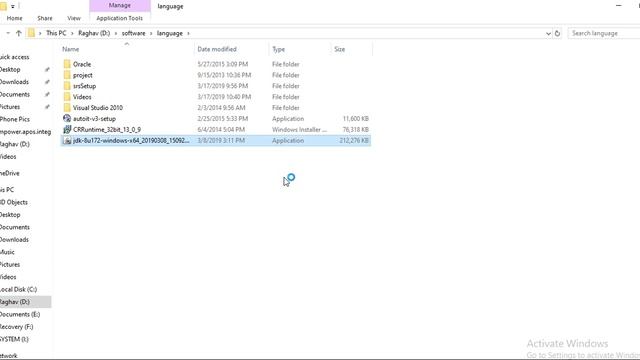Expand the chevron after Raghav (D:) in breadcrumb
Image resolution: width=640 pixels, height=360 pixels.
coord(116,33)
